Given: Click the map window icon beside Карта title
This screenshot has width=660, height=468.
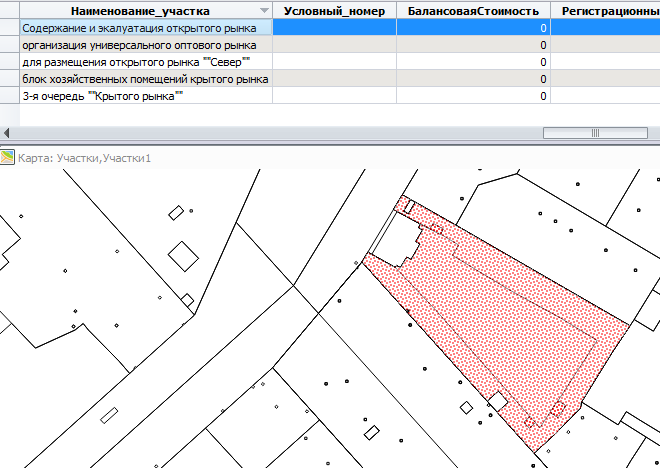Looking at the screenshot, I should coord(8,157).
